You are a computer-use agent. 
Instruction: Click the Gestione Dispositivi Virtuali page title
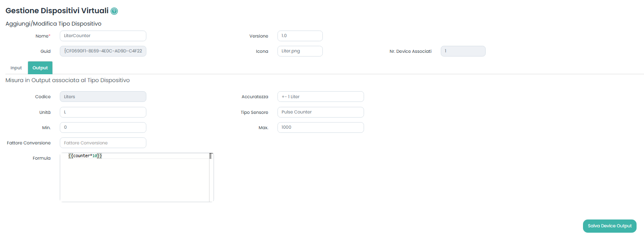[57, 11]
